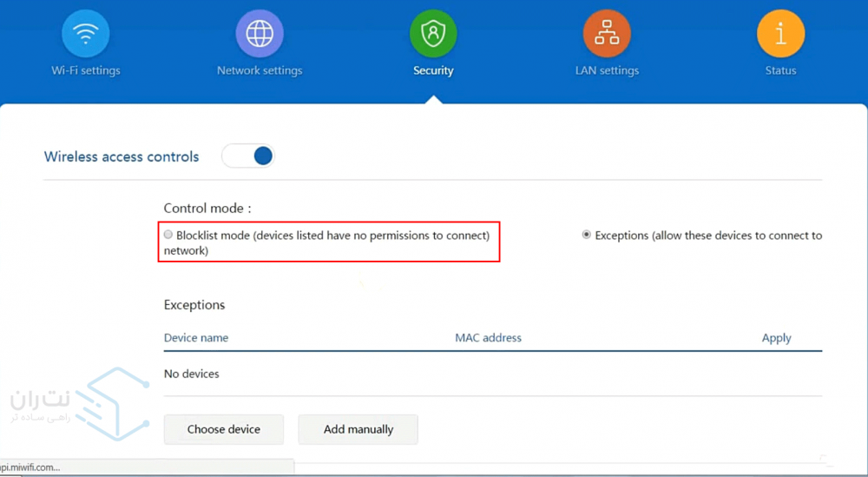Click the MAC address column header
This screenshot has width=868, height=477.
(x=488, y=338)
